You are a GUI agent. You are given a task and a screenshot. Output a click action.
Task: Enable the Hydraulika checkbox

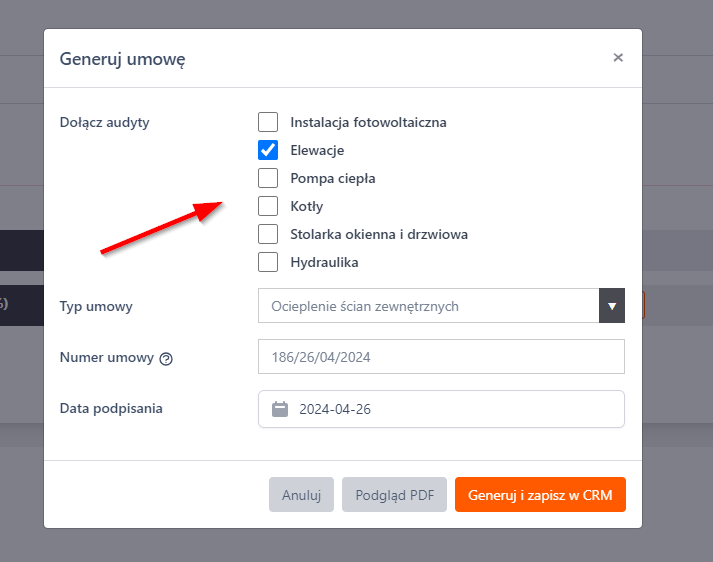point(268,262)
